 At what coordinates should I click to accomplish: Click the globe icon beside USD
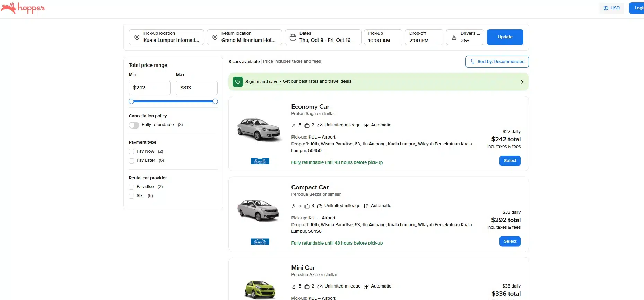coord(606,8)
